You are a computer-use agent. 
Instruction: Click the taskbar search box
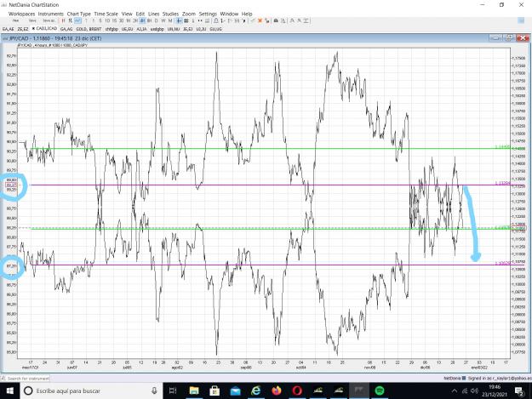click(91, 390)
